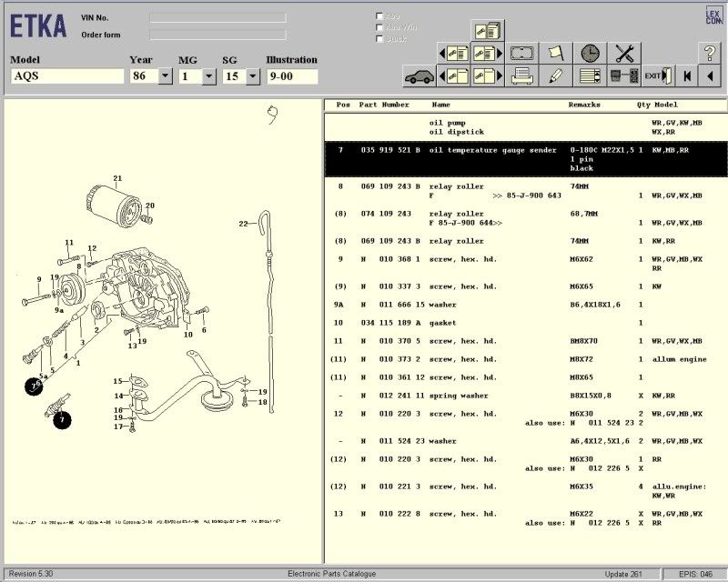
Task: Expand the MG dropdown list
Action: tap(208, 76)
